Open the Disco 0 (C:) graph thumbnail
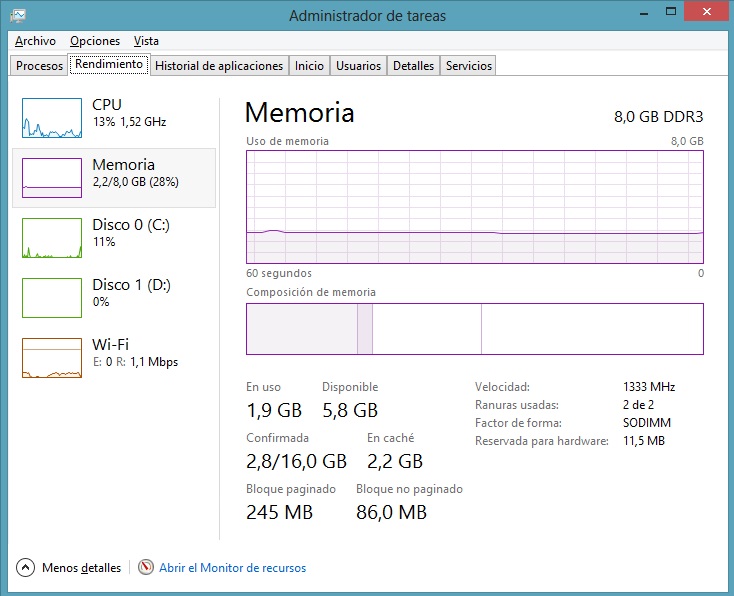The height and width of the screenshot is (596, 734). click(x=52, y=238)
